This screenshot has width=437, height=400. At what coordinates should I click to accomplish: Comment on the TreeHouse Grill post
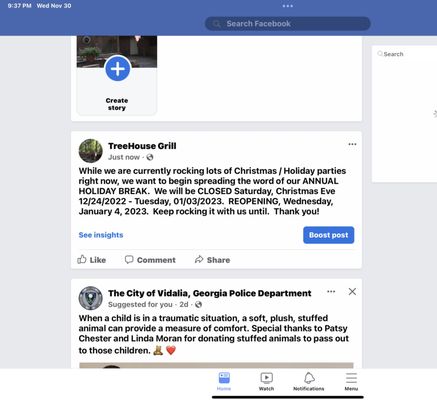(x=150, y=260)
